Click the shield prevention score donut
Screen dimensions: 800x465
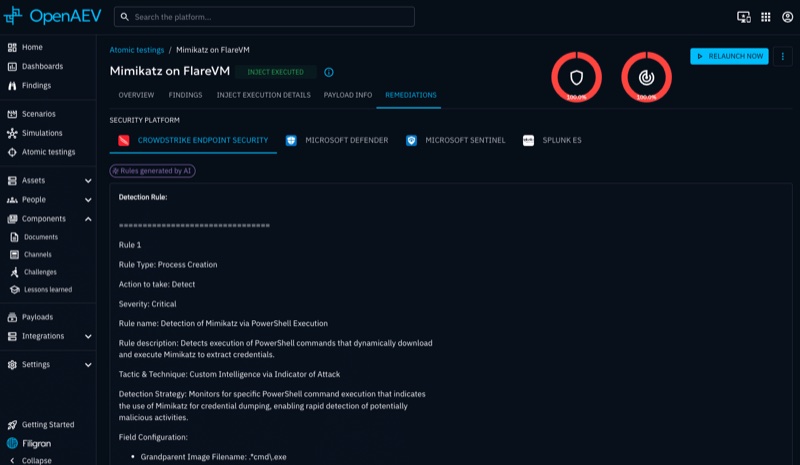tap(576, 77)
